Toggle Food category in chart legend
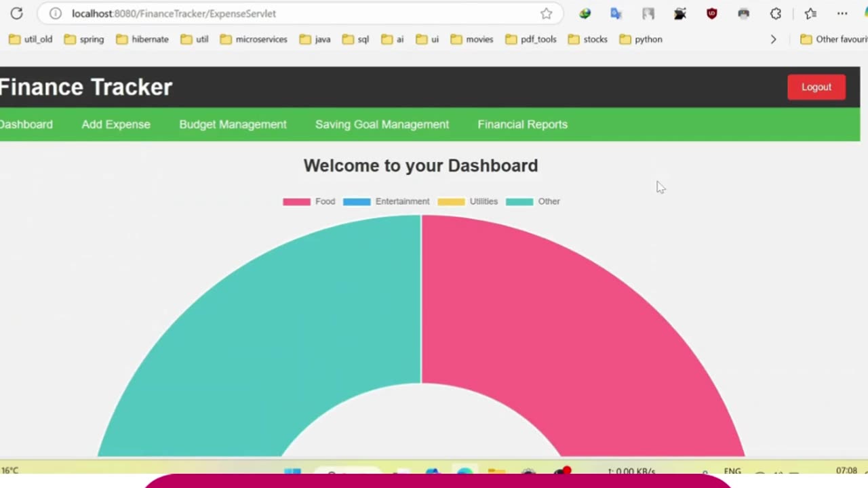The width and height of the screenshot is (868, 488). tap(309, 201)
